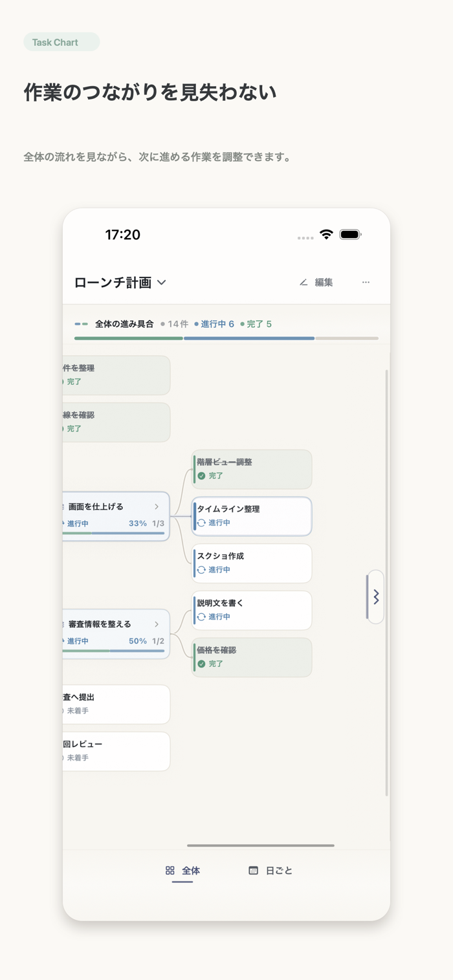
Task: Open the 線を確認 completed card
Action: (x=116, y=422)
